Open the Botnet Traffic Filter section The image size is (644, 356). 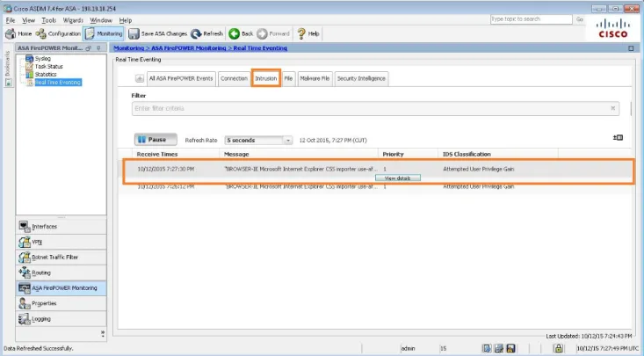(x=62, y=258)
